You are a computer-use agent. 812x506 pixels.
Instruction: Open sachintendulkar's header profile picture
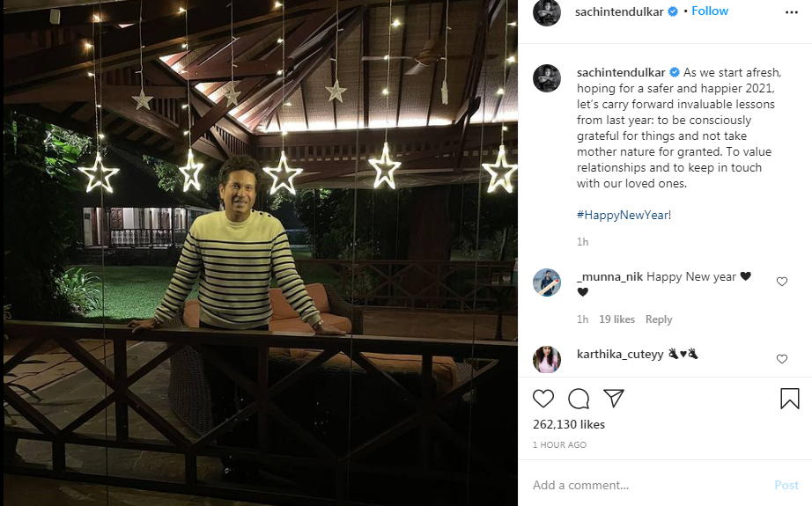[x=547, y=11]
